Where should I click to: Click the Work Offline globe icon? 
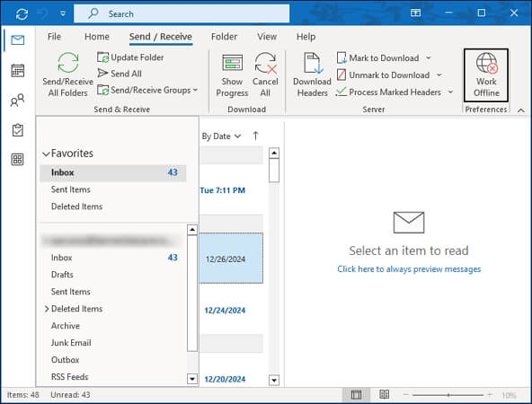(x=486, y=63)
